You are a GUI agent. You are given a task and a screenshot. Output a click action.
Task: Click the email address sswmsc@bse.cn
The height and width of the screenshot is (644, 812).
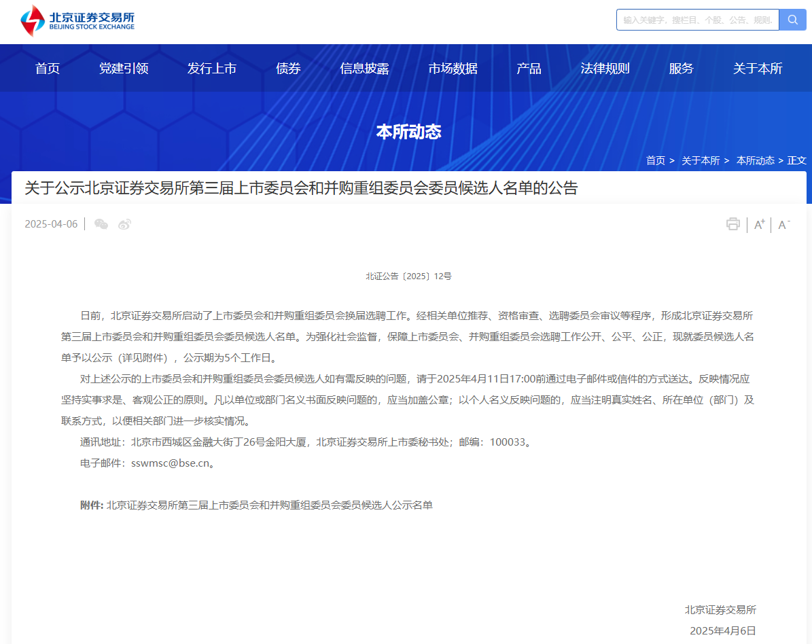pos(171,463)
